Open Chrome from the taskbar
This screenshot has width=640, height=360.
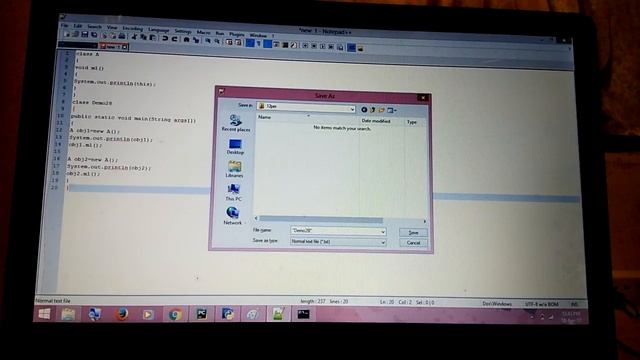tap(175, 315)
